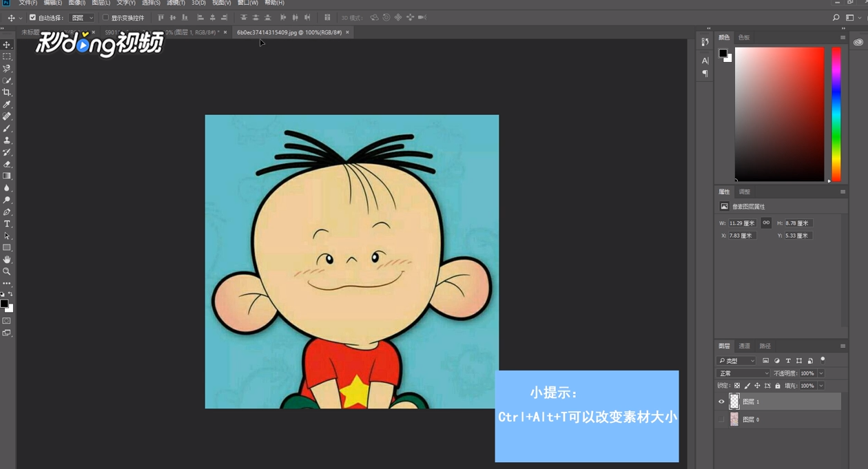Image resolution: width=868 pixels, height=469 pixels.
Task: Select the Zoom tool
Action: pos(7,272)
